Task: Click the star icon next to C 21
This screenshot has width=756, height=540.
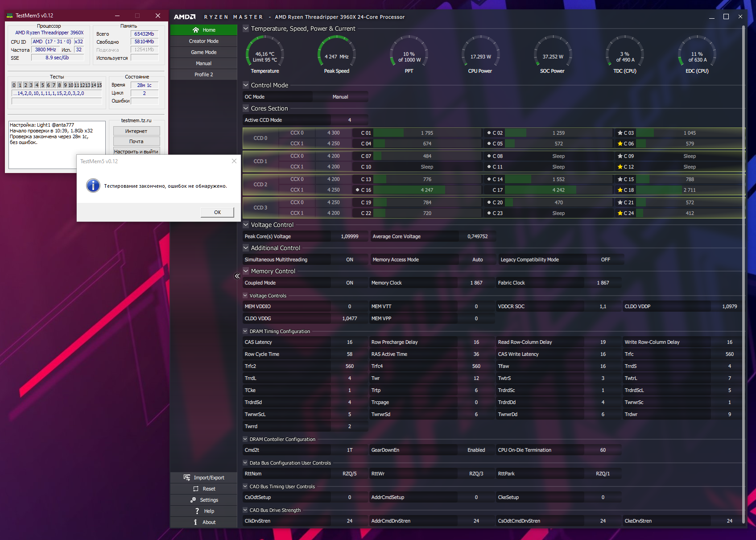Action: coord(620,202)
